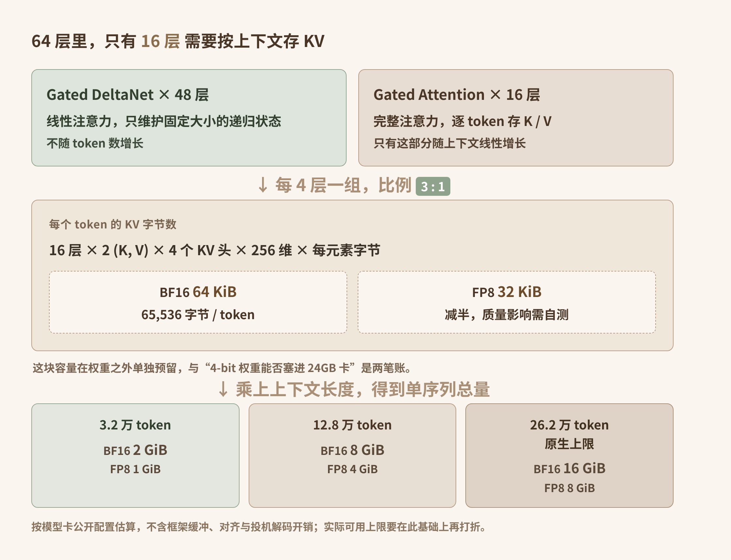Viewport: 731px width, 560px height.
Task: Click the 'BF16 64 KiB' value
Action: tap(198, 292)
